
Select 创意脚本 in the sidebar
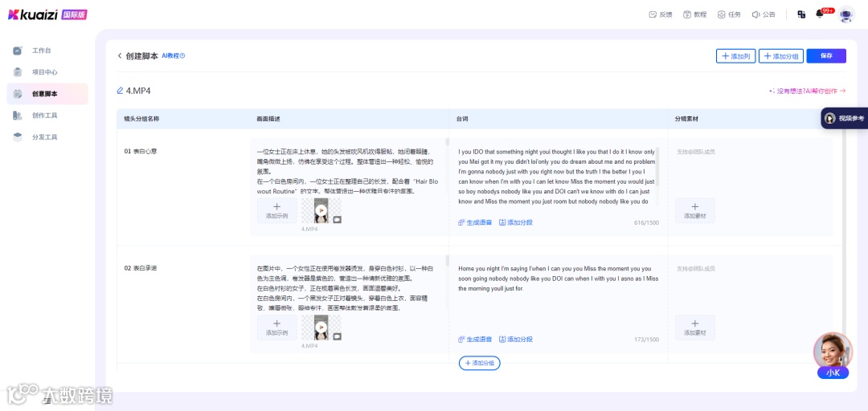tap(47, 94)
